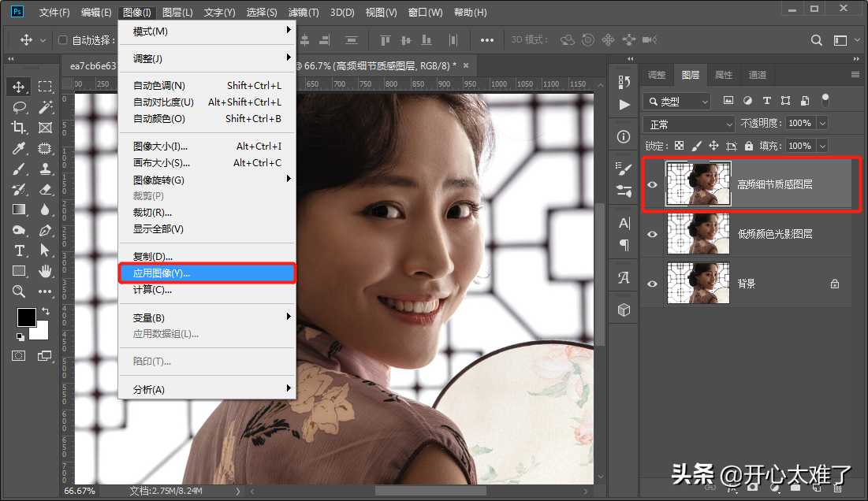Select the Rectangle shape tool
The width and height of the screenshot is (868, 501).
(x=19, y=271)
